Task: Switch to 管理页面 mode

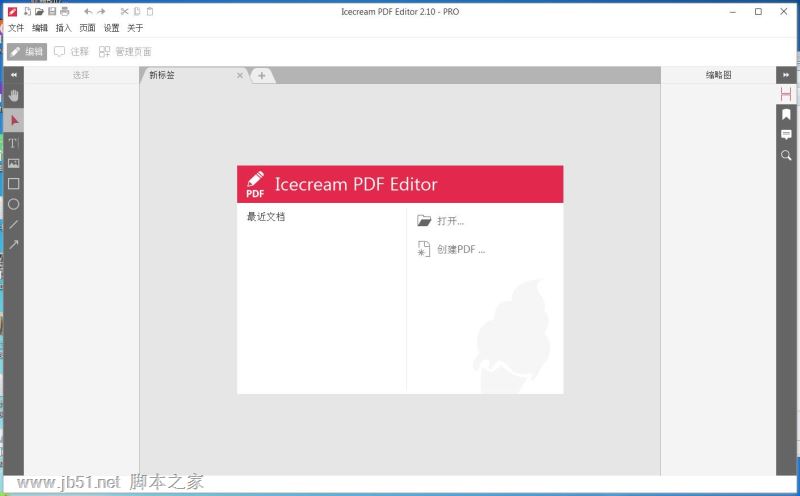Action: click(125, 52)
